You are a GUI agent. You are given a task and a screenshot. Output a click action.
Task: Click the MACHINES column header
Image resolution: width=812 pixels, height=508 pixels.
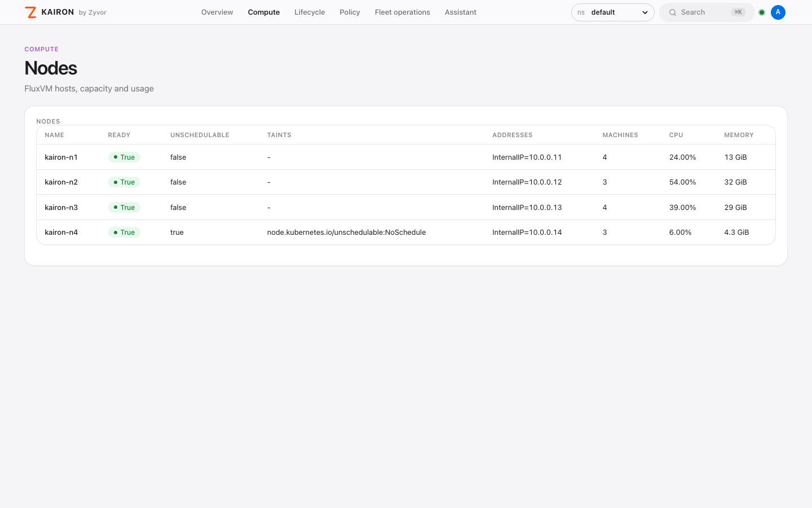[620, 135]
